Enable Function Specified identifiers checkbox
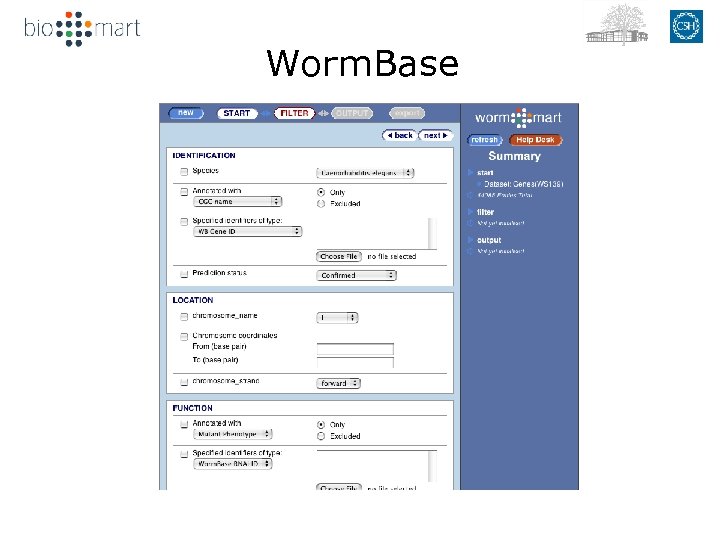The width and height of the screenshot is (720, 540). coord(184,454)
